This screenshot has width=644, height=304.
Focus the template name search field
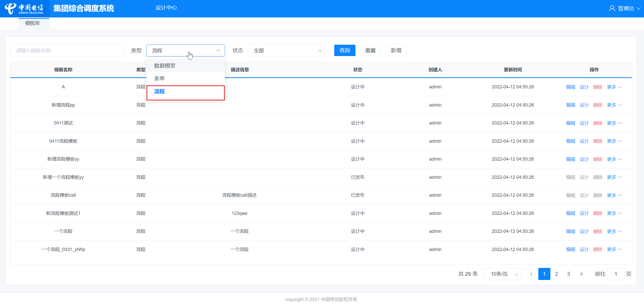click(67, 50)
